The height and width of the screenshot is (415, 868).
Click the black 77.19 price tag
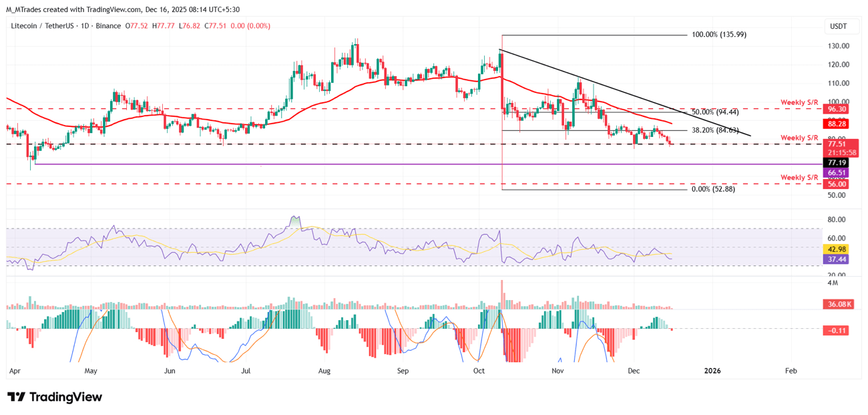tap(837, 162)
